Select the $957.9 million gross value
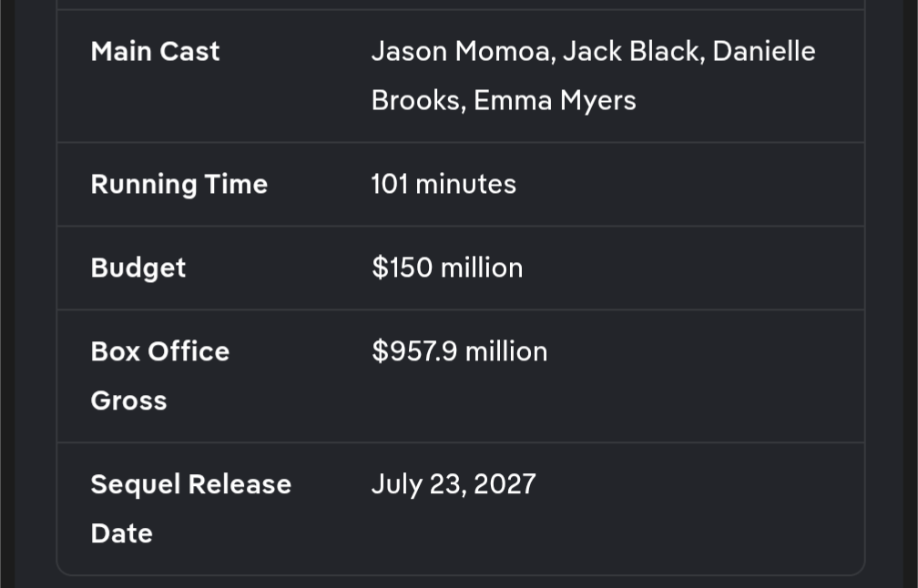918x588 pixels. pyautogui.click(x=459, y=351)
